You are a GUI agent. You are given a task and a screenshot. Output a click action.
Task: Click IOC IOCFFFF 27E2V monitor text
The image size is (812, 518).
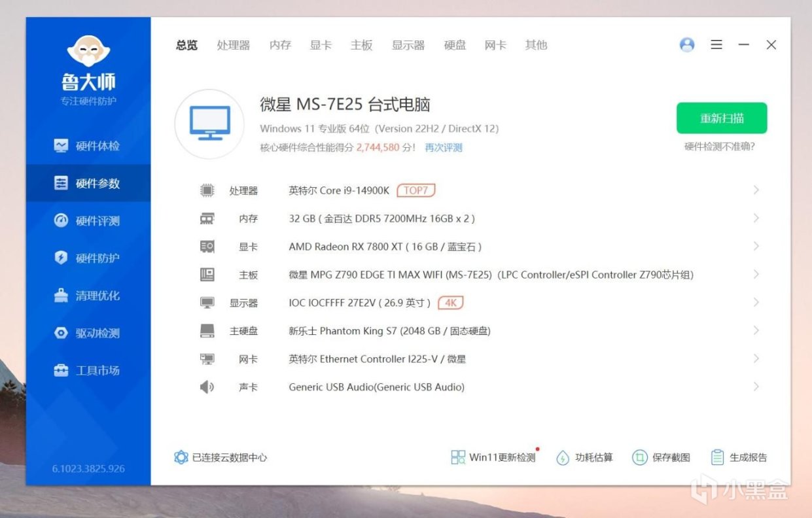(x=360, y=303)
